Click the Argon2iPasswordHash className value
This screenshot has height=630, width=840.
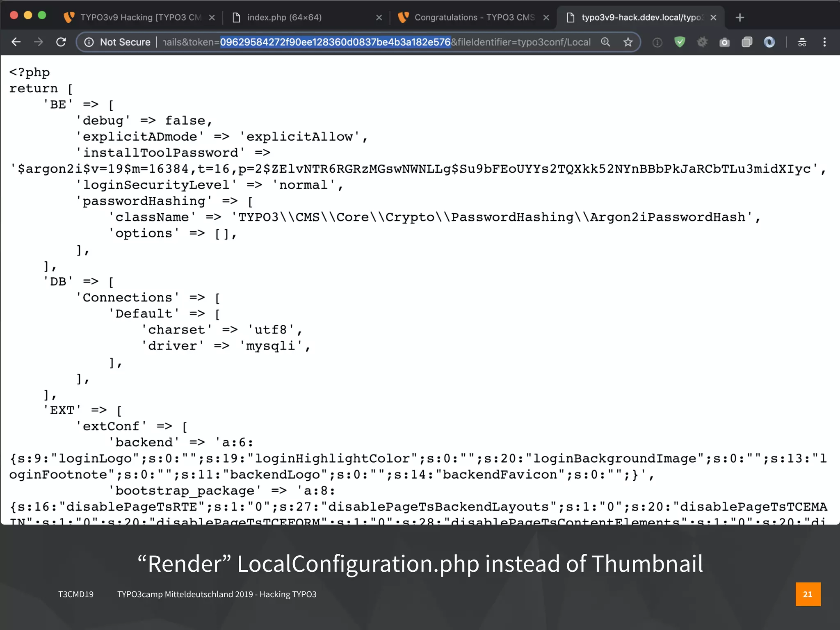(x=492, y=217)
